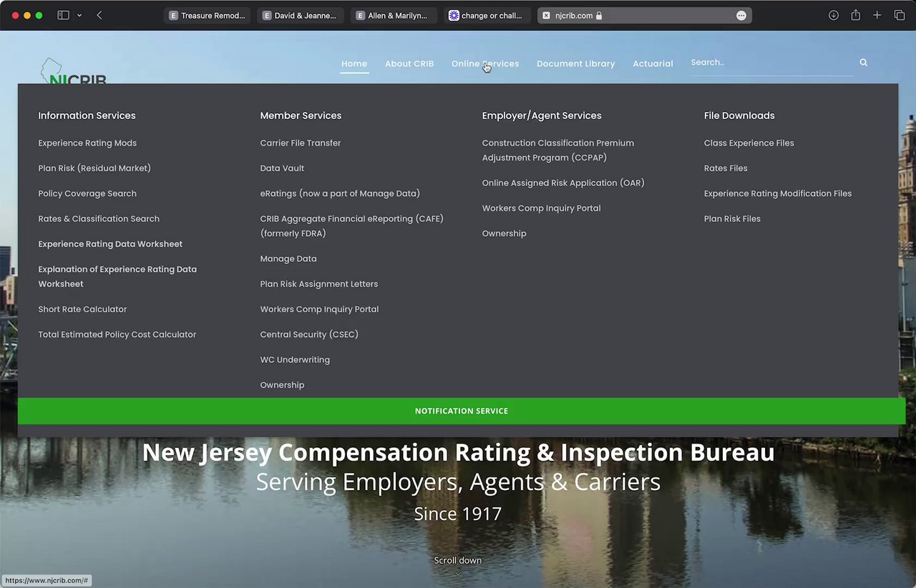Click the Information Services heading

pyautogui.click(x=87, y=116)
